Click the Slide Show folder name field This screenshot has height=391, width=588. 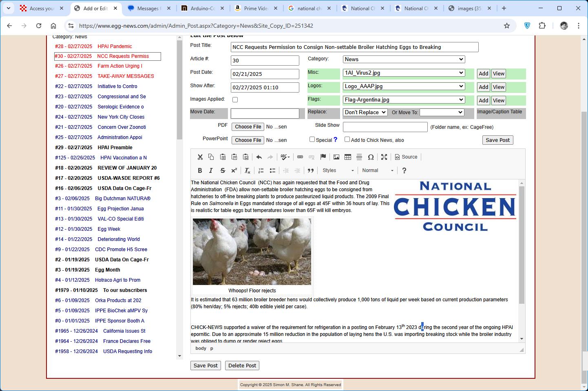[x=385, y=127]
